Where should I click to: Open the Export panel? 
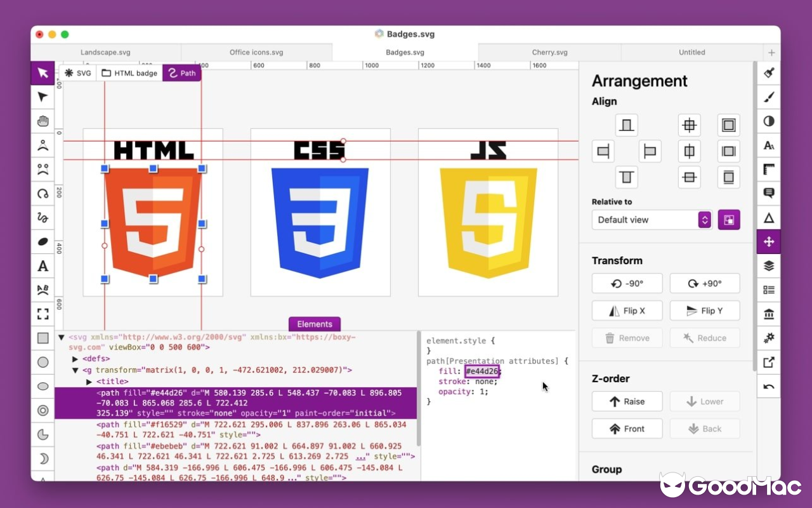point(768,362)
